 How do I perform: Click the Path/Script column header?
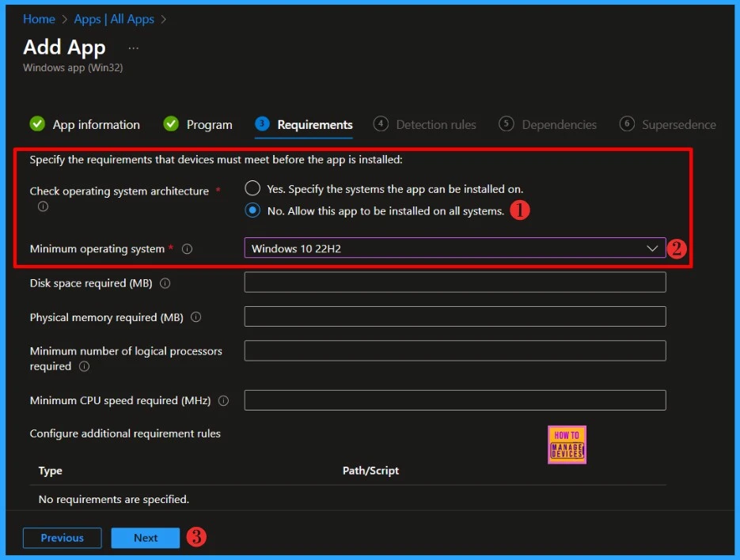point(370,471)
